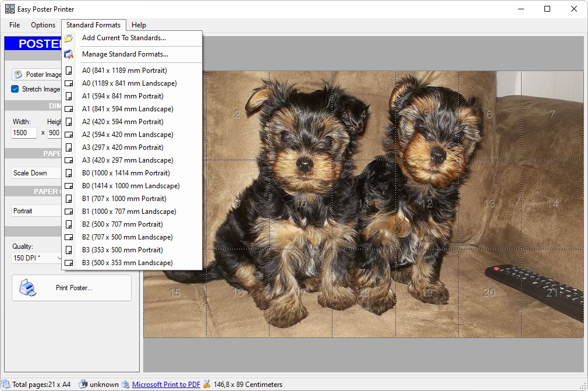588x391 pixels.
Task: Click the pages icon in status bar
Action: tap(6, 384)
